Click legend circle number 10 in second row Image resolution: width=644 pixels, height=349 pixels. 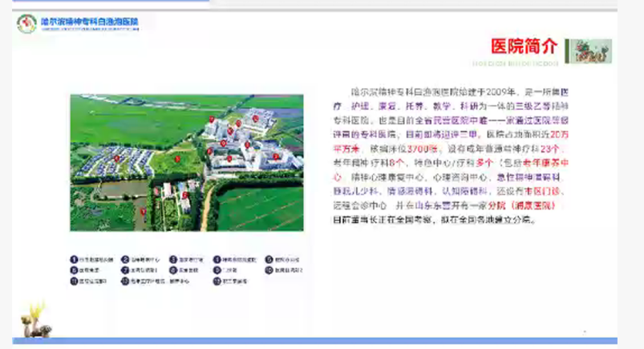tap(269, 270)
